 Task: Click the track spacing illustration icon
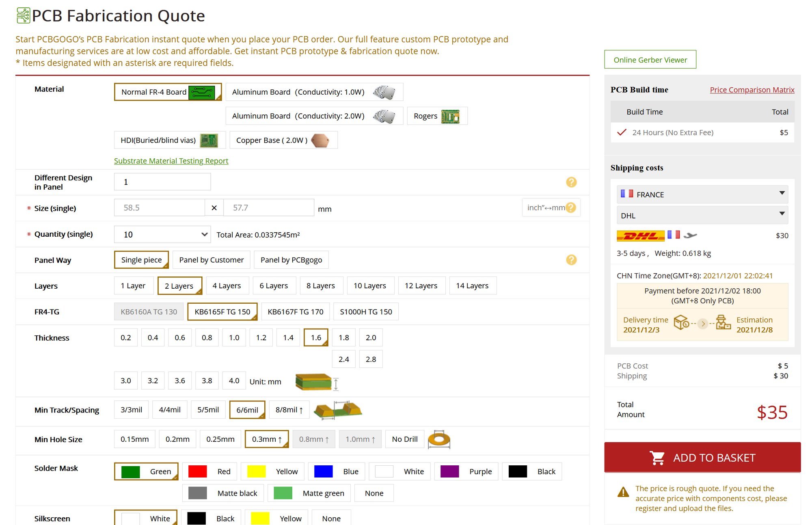[338, 410]
